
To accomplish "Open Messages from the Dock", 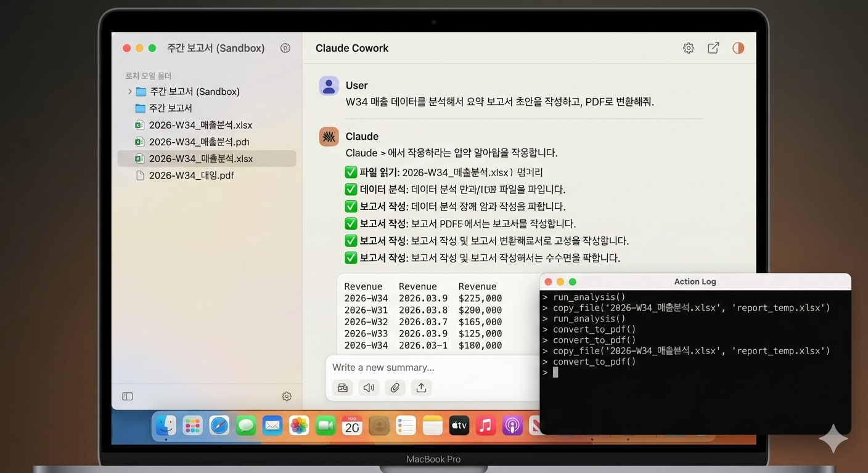I will coord(246,426).
